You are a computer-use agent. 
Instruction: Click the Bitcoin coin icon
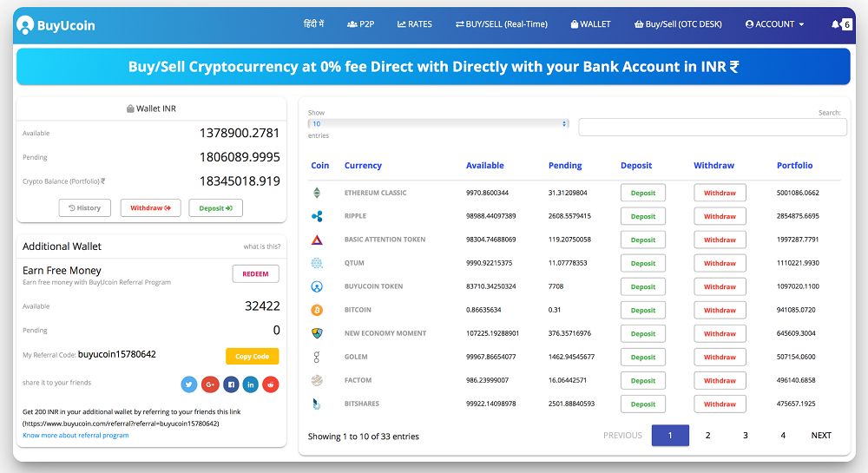pyautogui.click(x=317, y=310)
